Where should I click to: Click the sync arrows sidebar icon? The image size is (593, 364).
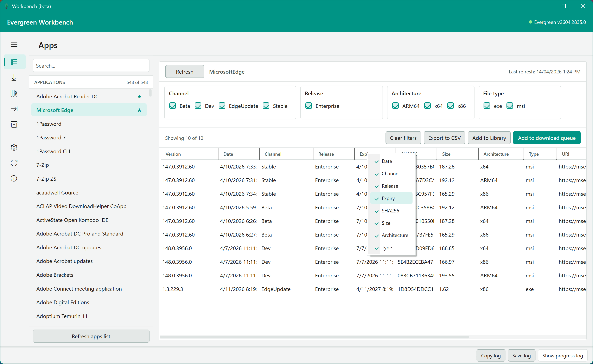tap(14, 163)
